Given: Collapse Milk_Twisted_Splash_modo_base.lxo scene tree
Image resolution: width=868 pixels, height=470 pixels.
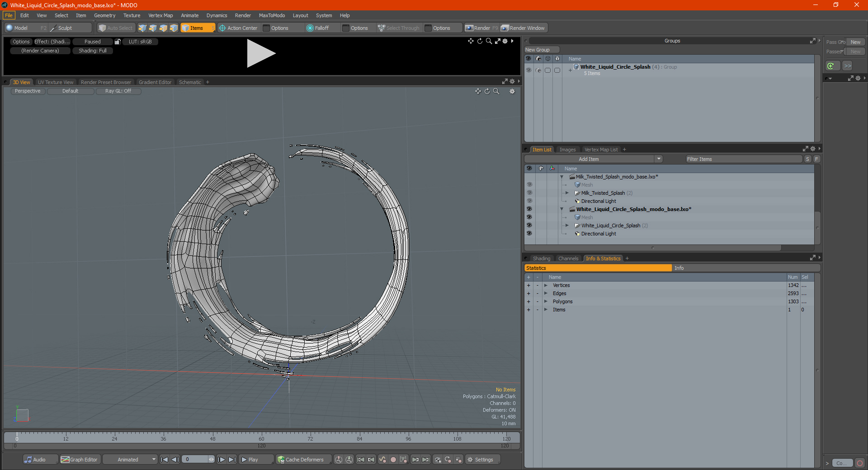Looking at the screenshot, I should click(x=562, y=177).
